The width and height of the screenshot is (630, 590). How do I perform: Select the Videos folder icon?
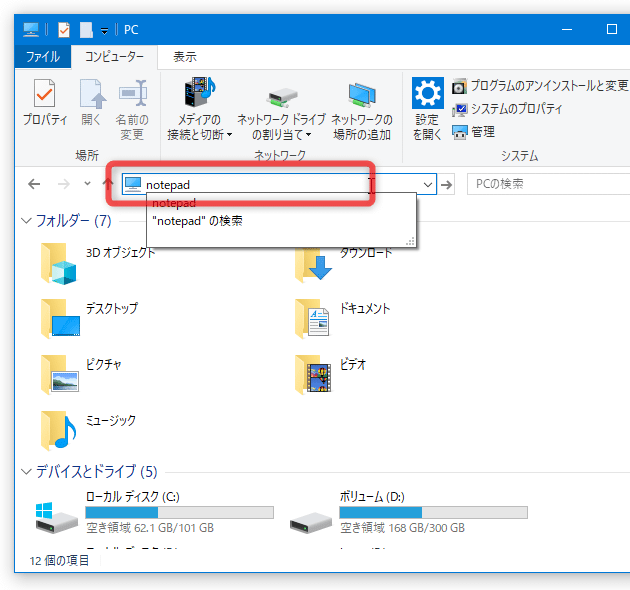313,375
